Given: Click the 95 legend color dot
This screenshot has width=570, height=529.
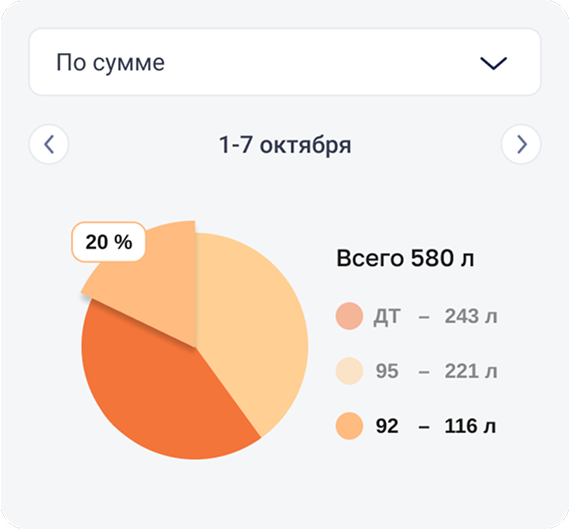Looking at the screenshot, I should click(x=349, y=371).
